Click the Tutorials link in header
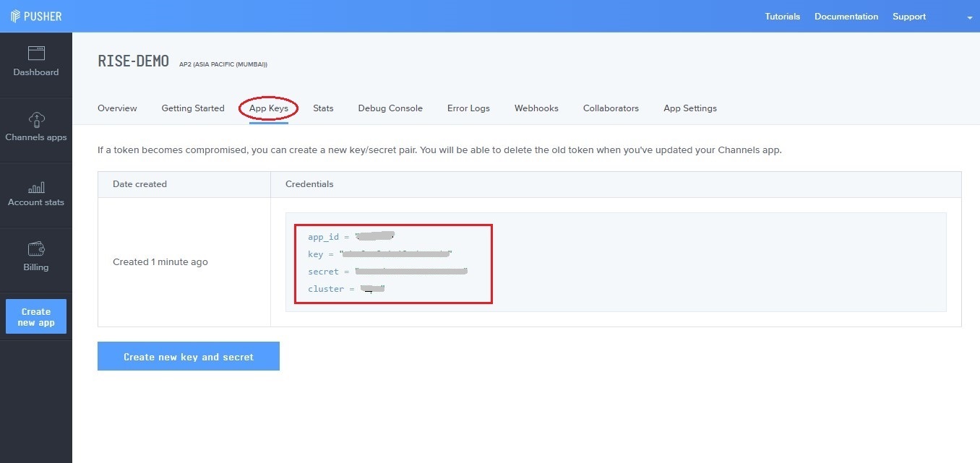The image size is (980, 463). pos(783,17)
